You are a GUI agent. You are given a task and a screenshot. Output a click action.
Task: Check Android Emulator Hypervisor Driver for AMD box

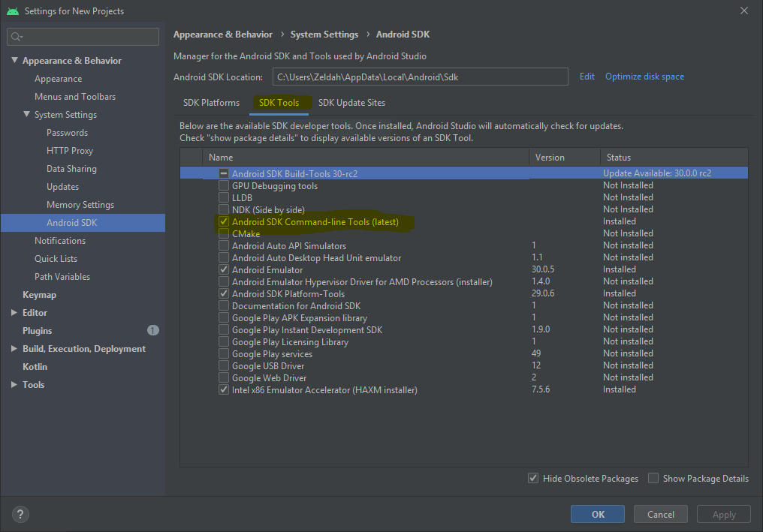pyautogui.click(x=223, y=281)
